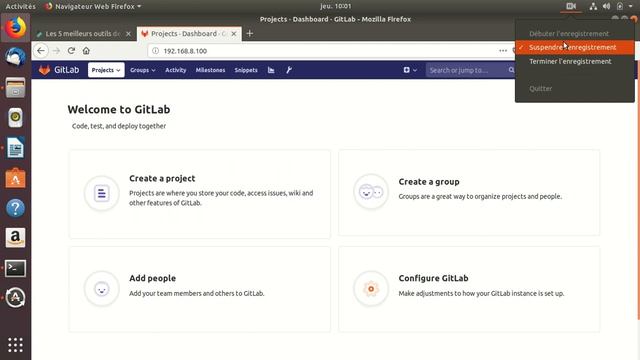Open Navigateur Web Firefox app menu
640x360 pixels.
(x=93, y=6)
